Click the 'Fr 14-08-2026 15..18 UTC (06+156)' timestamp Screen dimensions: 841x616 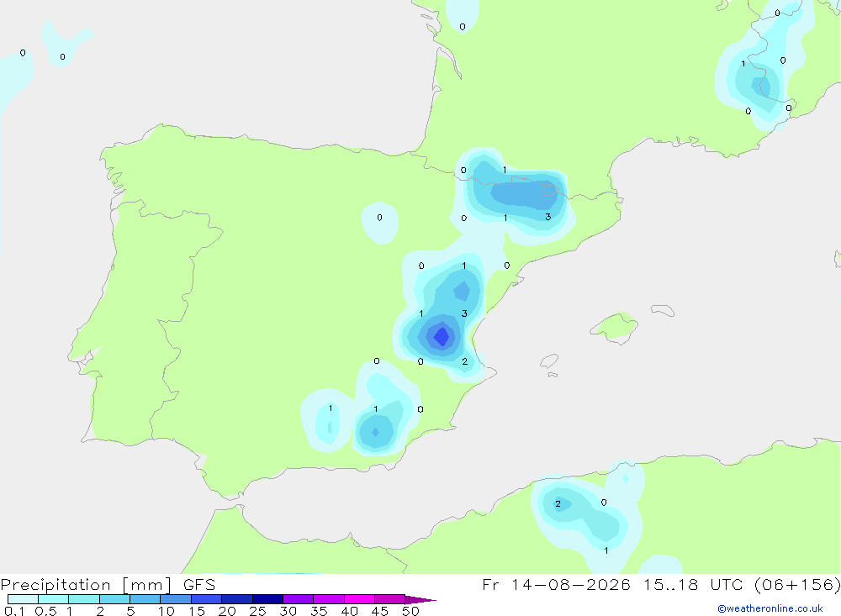tap(661, 585)
